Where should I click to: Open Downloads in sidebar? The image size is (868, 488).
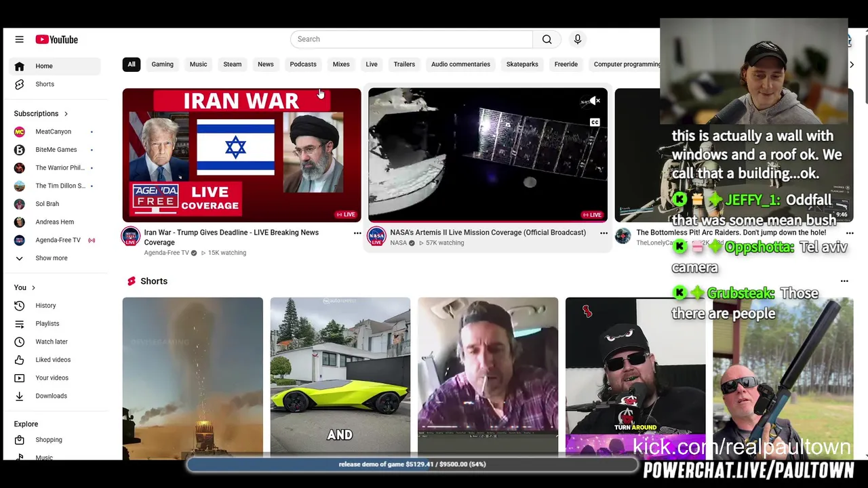56,396
